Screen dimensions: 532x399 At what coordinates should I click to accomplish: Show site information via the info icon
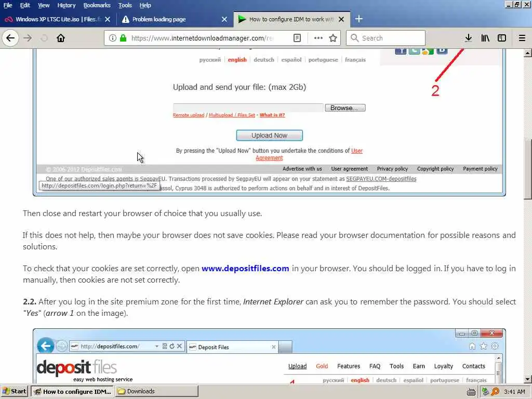(x=113, y=38)
